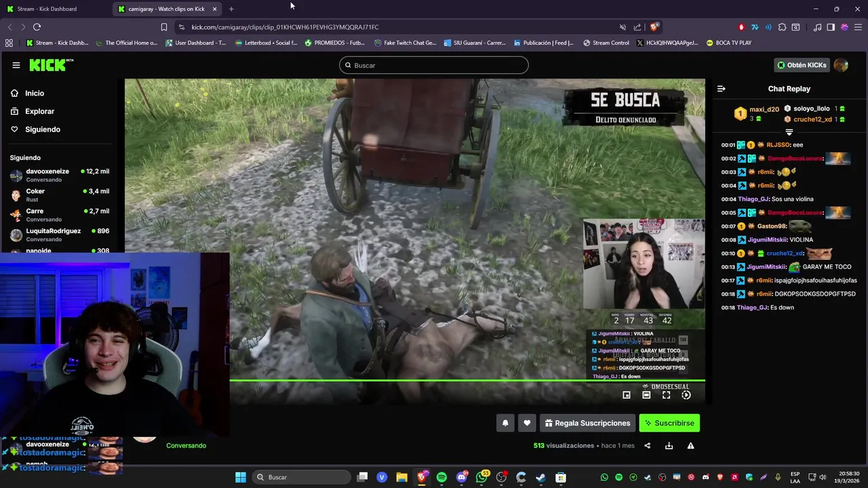Open Brave Shields lion icon
The width and height of the screenshot is (868, 488).
click(654, 27)
